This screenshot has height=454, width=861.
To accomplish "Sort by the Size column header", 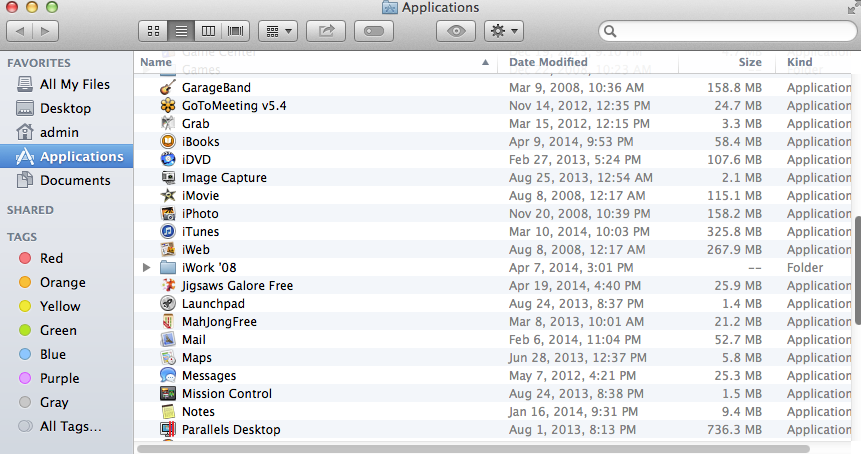I will click(726, 62).
